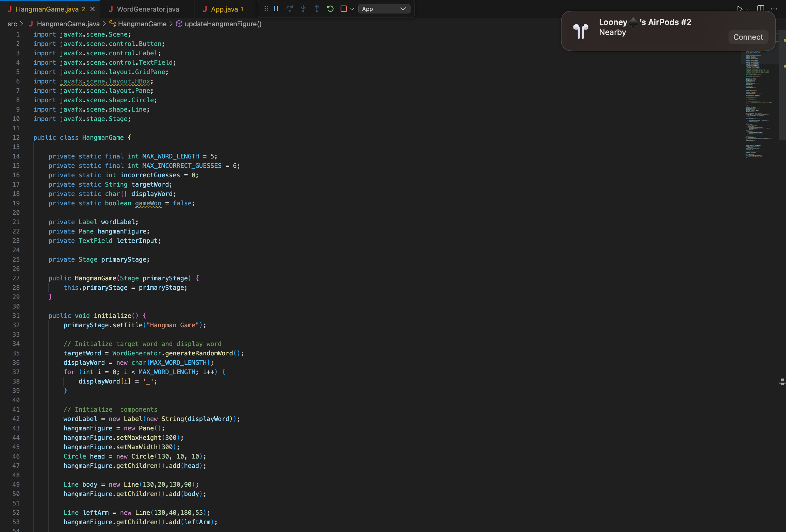Switch to the WordGenerator.java tab
The image size is (786, 532).
[148, 9]
